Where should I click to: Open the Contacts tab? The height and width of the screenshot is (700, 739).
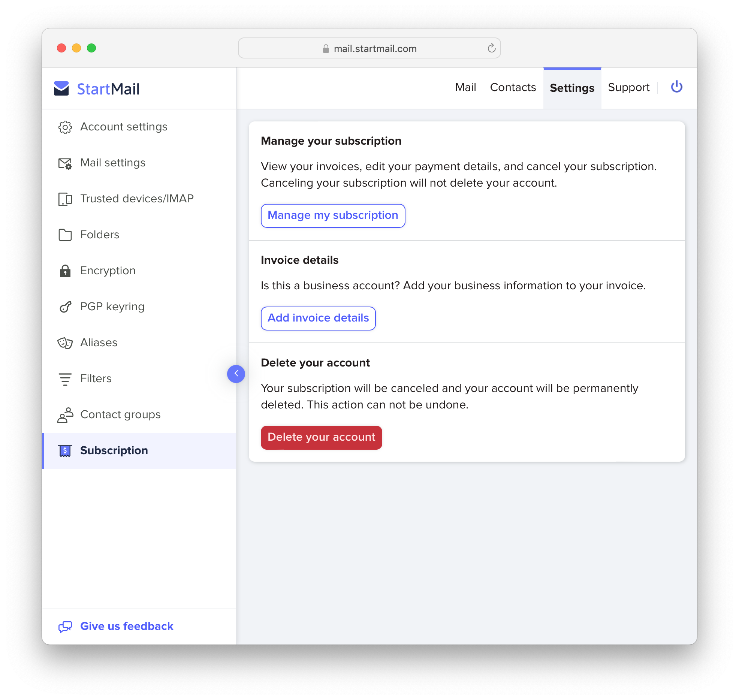[x=513, y=87]
